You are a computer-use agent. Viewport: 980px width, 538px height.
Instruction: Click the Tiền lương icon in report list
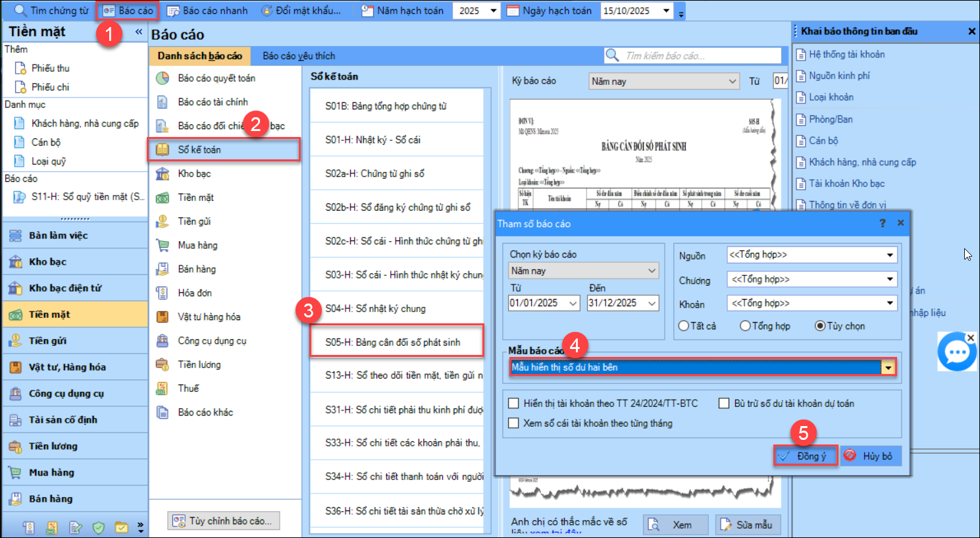163,364
